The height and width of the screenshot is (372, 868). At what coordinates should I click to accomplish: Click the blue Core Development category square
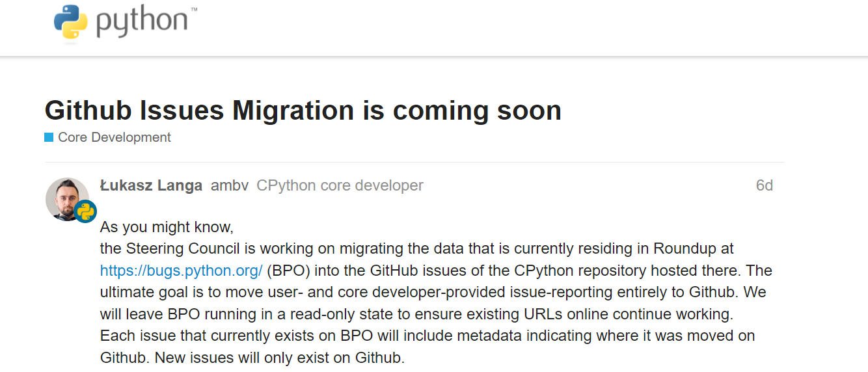[49, 137]
